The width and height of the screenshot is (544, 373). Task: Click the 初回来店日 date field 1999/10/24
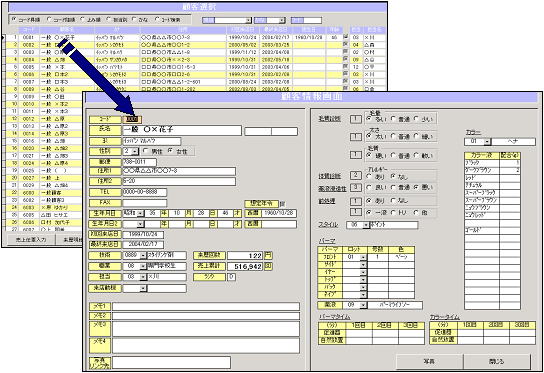coord(143,234)
